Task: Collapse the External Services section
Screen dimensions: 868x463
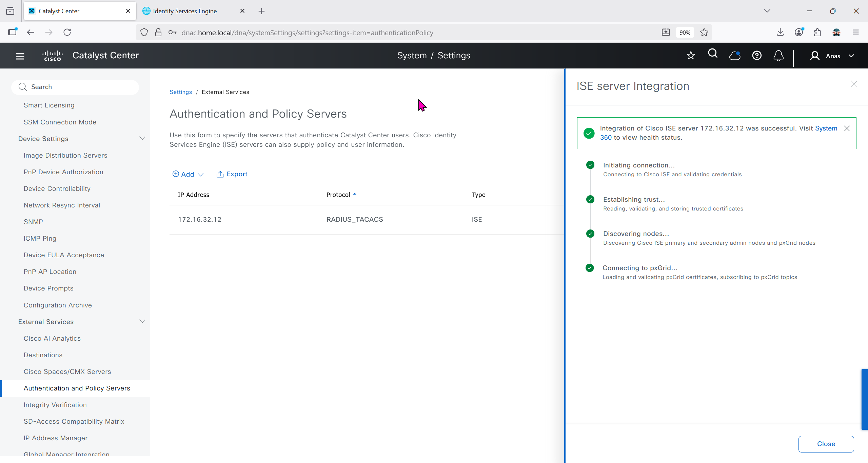Action: coord(142,321)
